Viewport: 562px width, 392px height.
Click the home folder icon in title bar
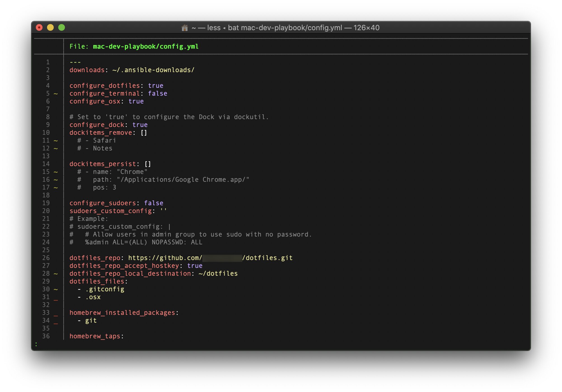pyautogui.click(x=184, y=28)
